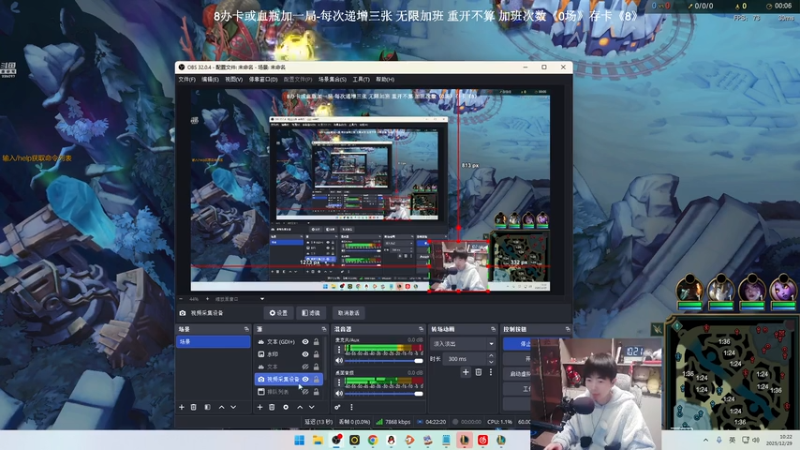Select the 场景 scene in the scenes list

(213, 341)
